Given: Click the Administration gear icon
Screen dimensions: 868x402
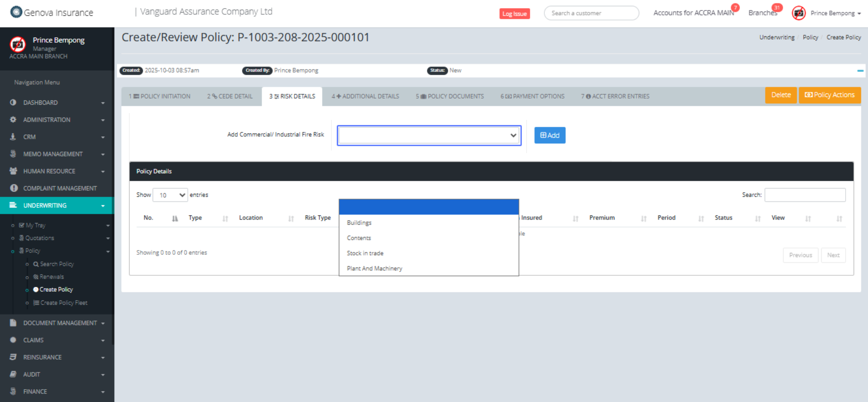Looking at the screenshot, I should coord(13,120).
